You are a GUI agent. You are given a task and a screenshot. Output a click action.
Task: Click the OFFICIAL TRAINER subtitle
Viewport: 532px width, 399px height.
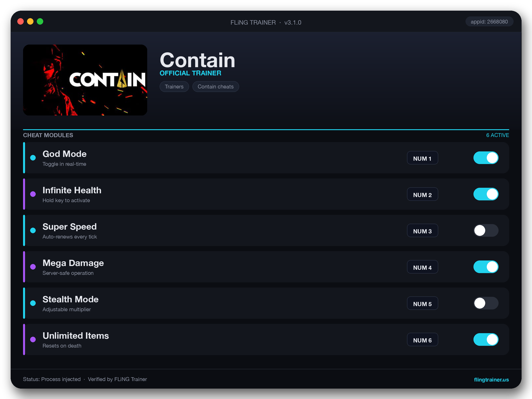click(190, 73)
